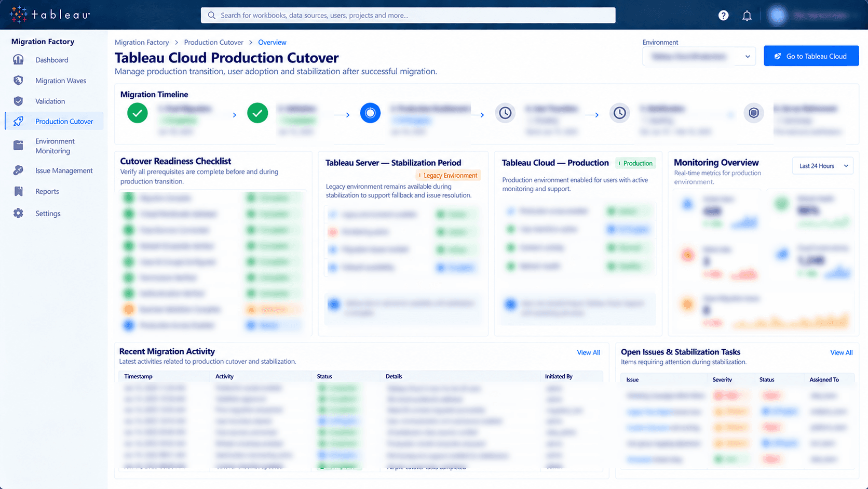Click Go to Tableau Cloud button
The height and width of the screenshot is (489, 868).
pyautogui.click(x=811, y=56)
